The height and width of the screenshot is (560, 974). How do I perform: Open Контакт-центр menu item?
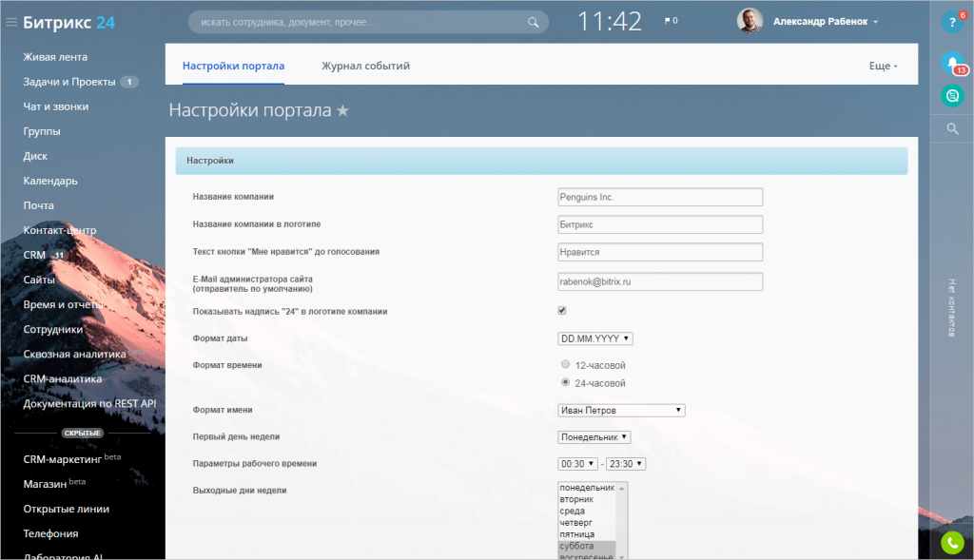pos(60,230)
